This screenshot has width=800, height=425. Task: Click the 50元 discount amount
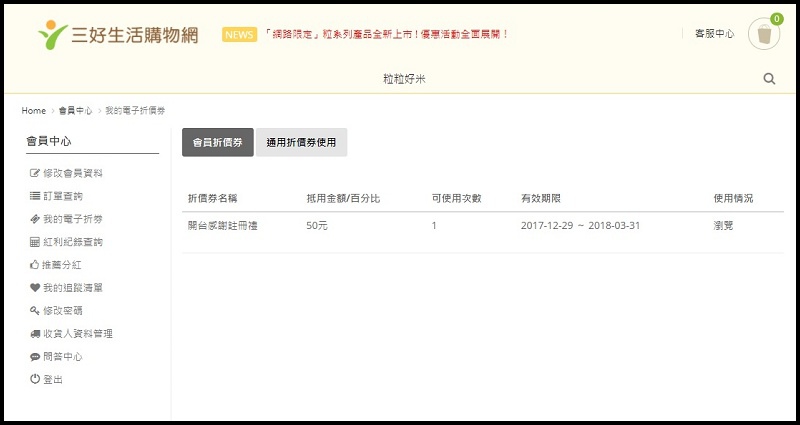click(x=317, y=226)
